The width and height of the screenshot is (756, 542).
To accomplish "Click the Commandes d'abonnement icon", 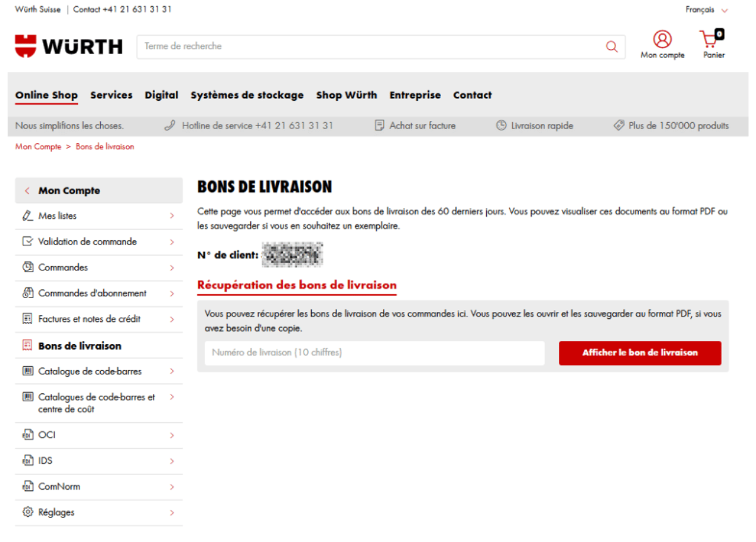I will (x=28, y=293).
